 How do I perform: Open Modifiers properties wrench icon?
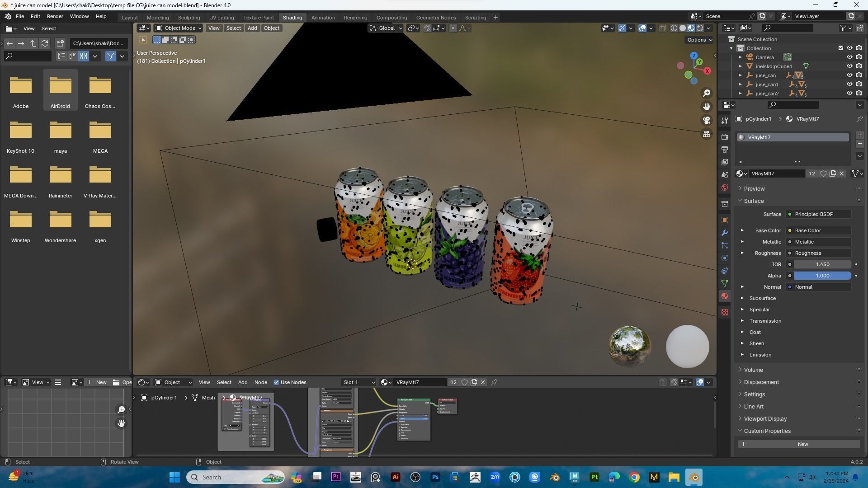tap(725, 233)
